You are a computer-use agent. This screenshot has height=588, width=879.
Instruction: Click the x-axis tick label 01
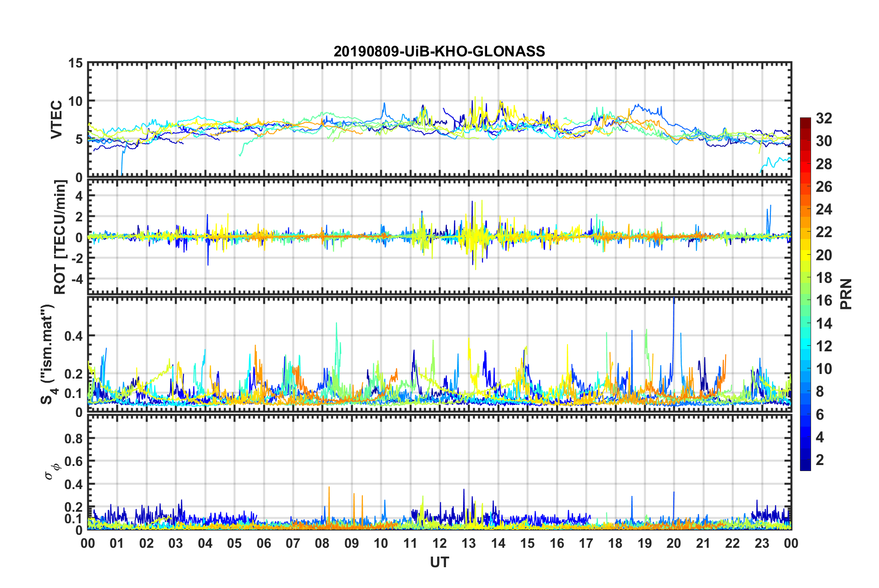(117, 543)
